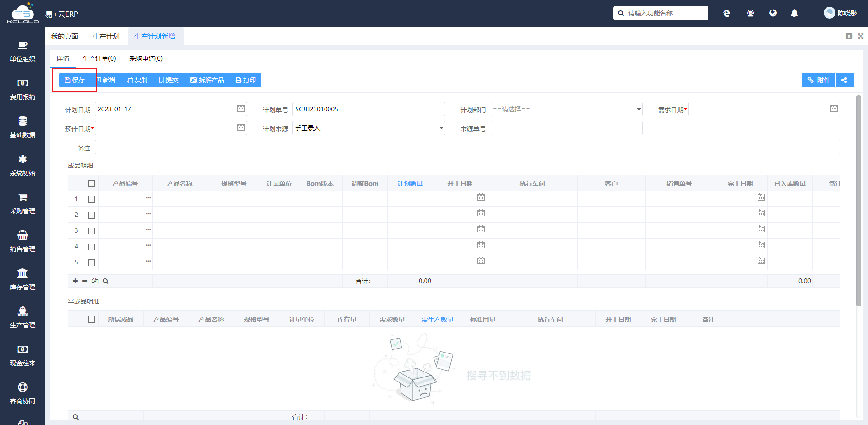The height and width of the screenshot is (425, 868).
Task: Expand the 计划部门 dropdown
Action: tap(566, 109)
